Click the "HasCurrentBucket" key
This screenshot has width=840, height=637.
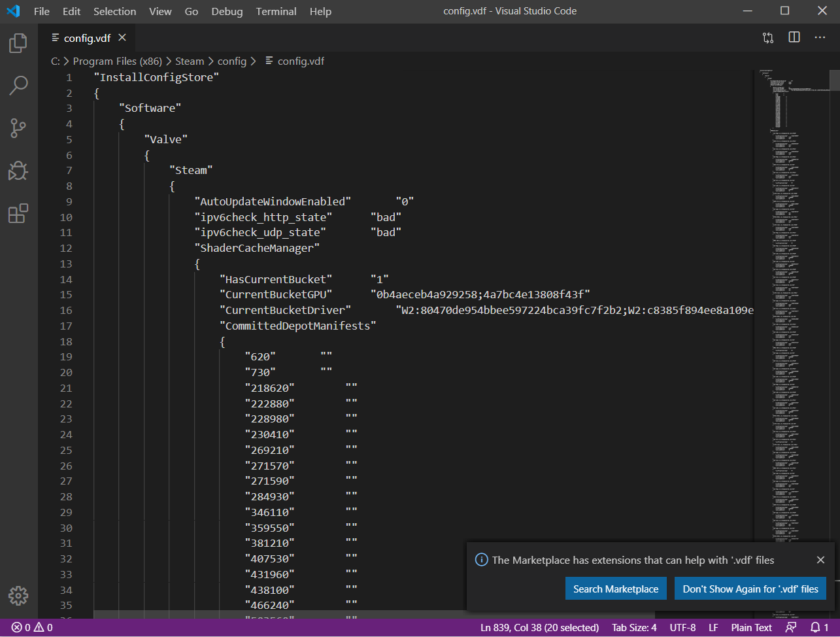[x=276, y=279]
